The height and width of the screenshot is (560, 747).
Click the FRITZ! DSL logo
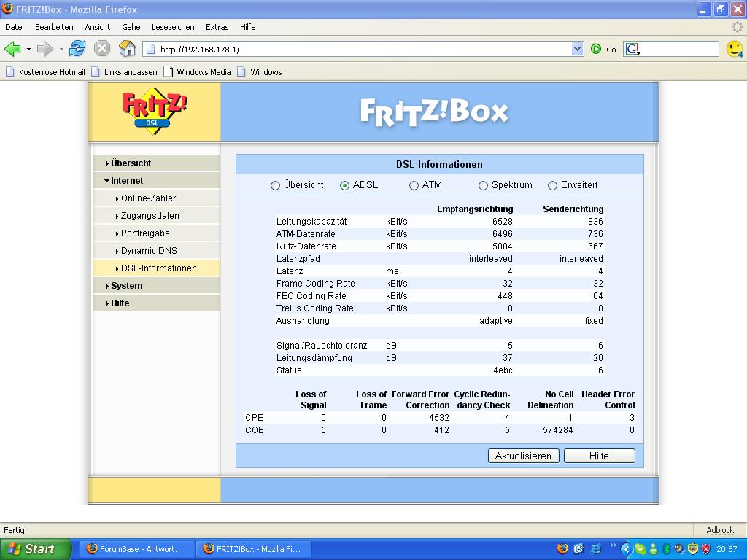click(x=155, y=112)
